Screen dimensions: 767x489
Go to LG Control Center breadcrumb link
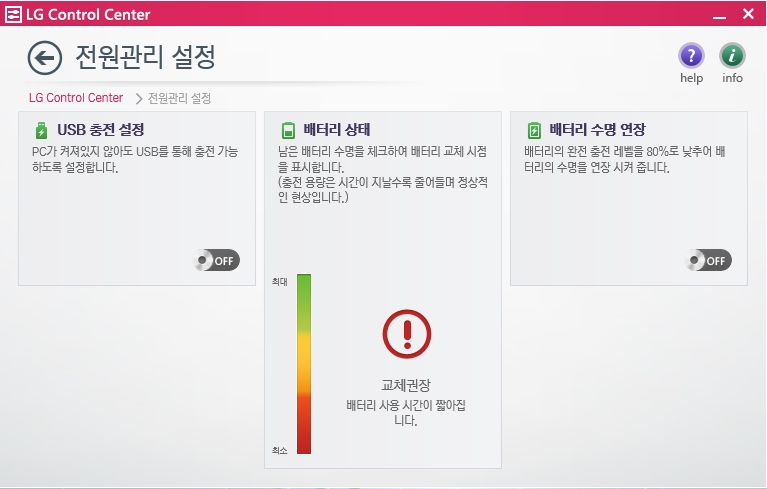pyautogui.click(x=76, y=98)
